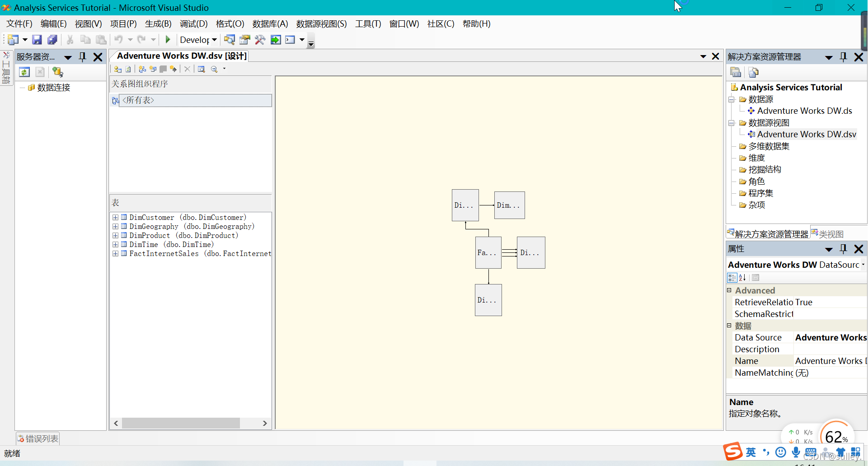Open the Zoom dropdown arrow in DSV toolbar

pyautogui.click(x=224, y=69)
